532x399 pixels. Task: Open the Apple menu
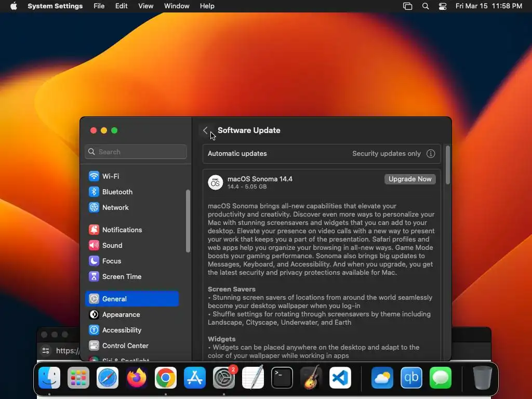click(x=14, y=6)
